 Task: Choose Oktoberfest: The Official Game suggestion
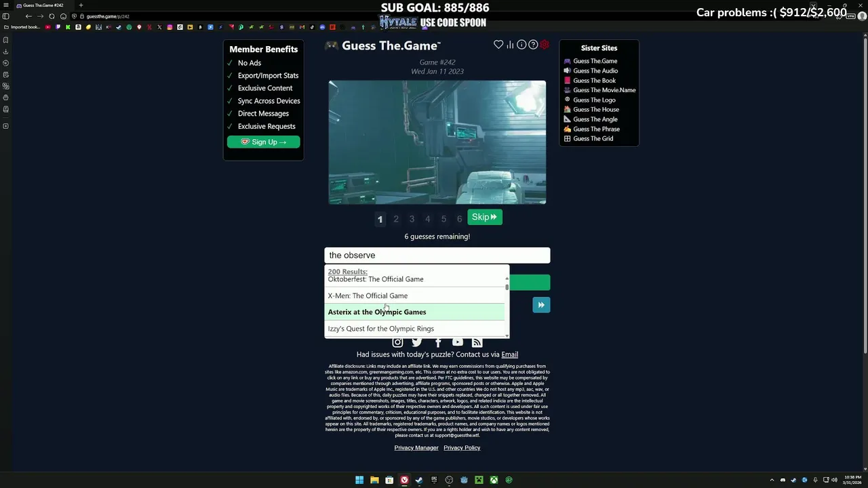(x=415, y=279)
